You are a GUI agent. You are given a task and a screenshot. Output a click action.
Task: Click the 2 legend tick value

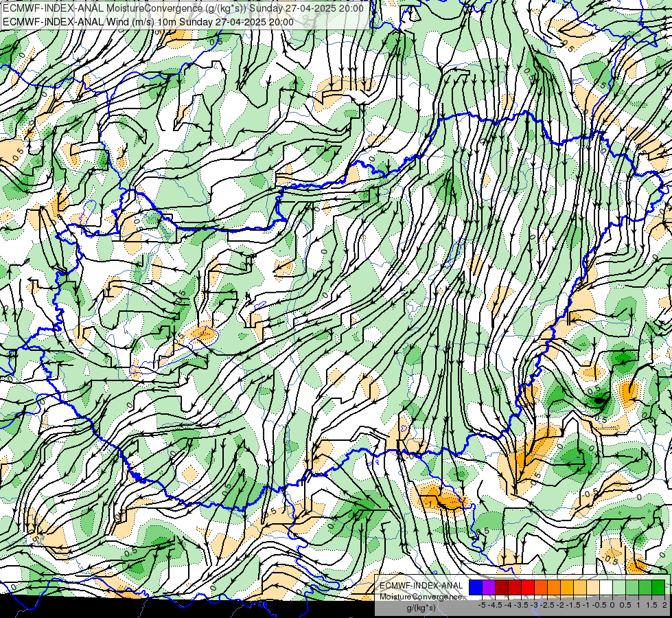pos(664,605)
